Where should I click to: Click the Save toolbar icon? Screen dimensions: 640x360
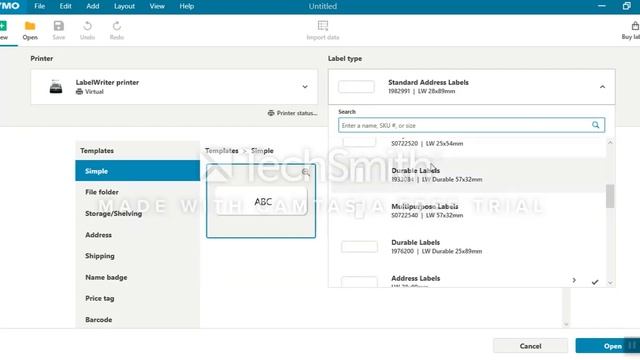(x=59, y=26)
